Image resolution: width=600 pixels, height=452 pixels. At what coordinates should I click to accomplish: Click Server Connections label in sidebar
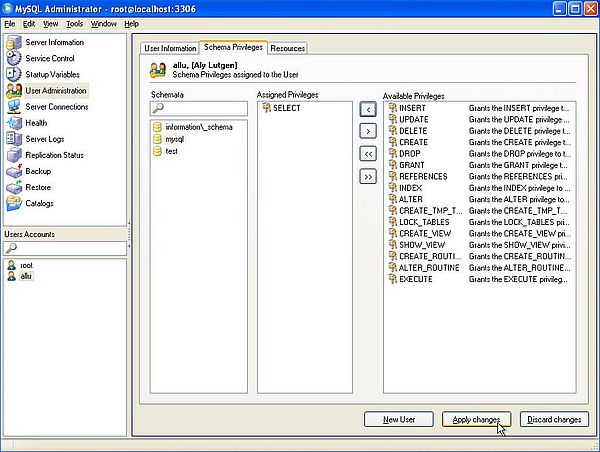(x=57, y=107)
